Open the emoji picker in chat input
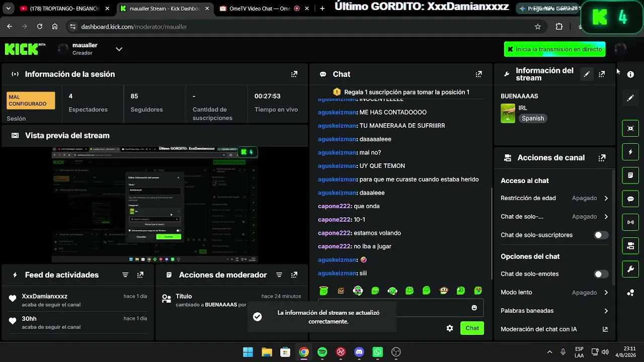This screenshot has height=362, width=644. coord(474,308)
